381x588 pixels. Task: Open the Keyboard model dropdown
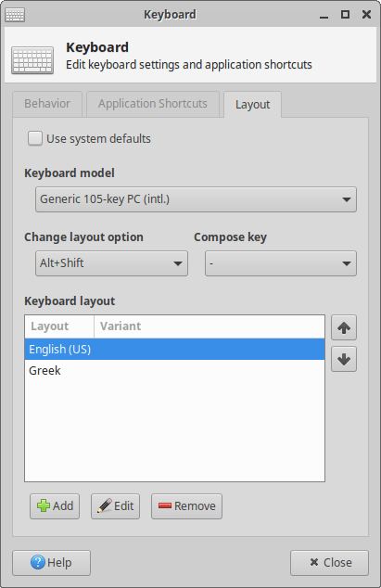(x=196, y=199)
